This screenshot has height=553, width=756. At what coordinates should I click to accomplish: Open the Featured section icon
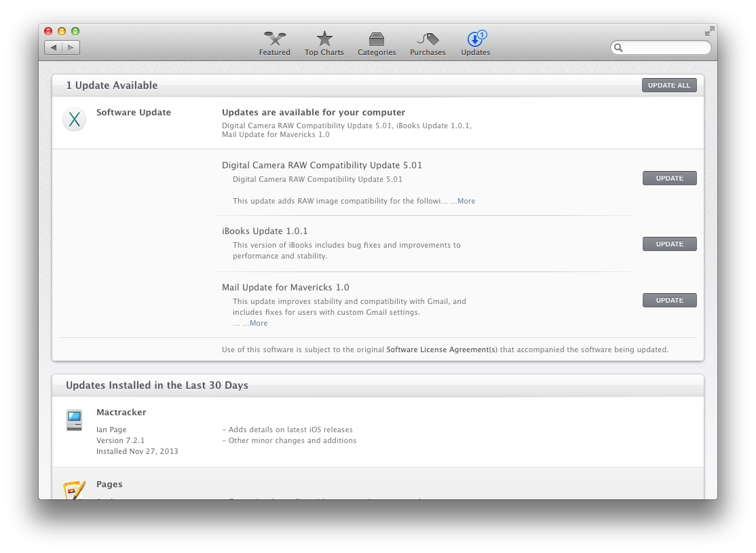click(x=275, y=39)
